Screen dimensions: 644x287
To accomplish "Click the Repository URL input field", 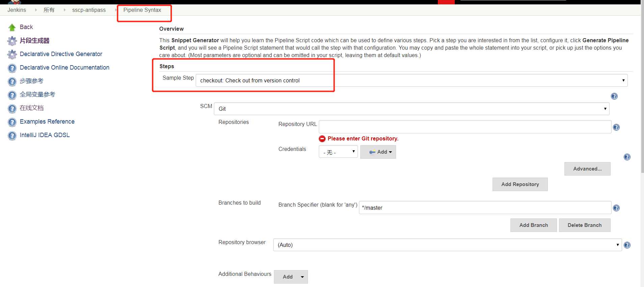I will [x=465, y=127].
